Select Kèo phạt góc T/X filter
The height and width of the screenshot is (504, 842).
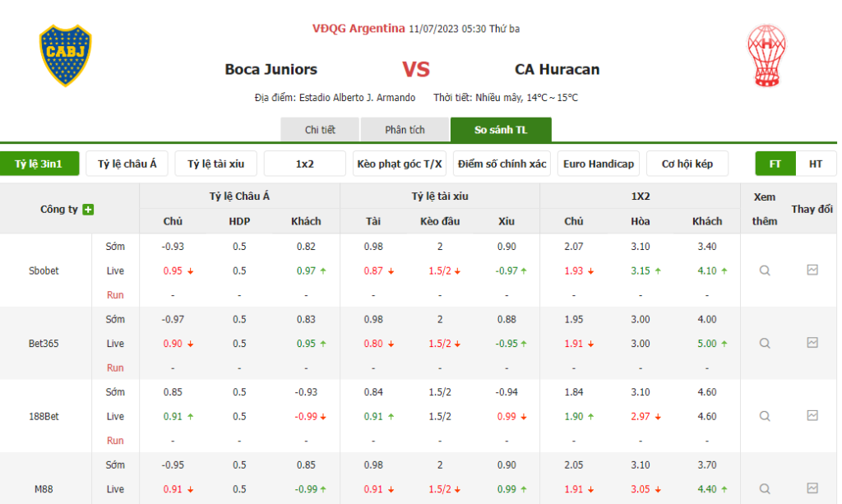(400, 164)
